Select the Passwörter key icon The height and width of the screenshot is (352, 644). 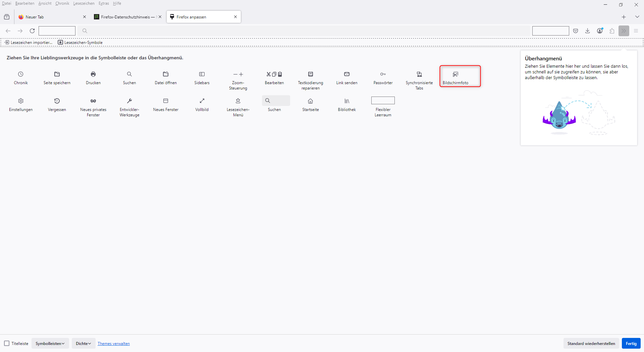pos(383,74)
